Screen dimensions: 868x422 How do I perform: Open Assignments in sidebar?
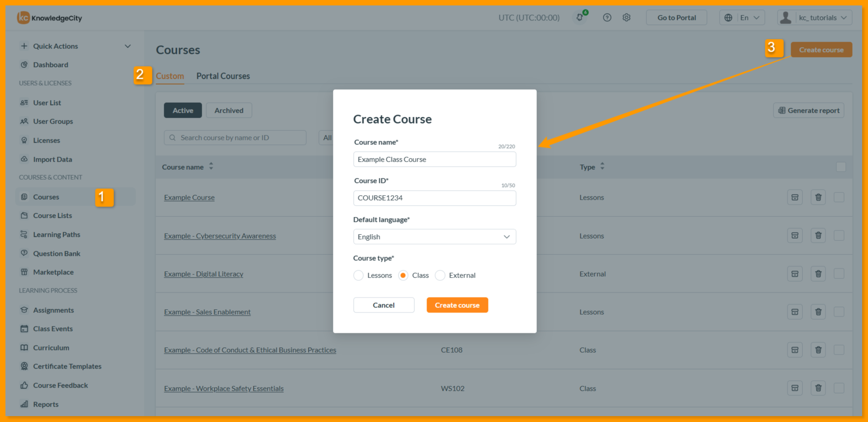[x=53, y=310]
